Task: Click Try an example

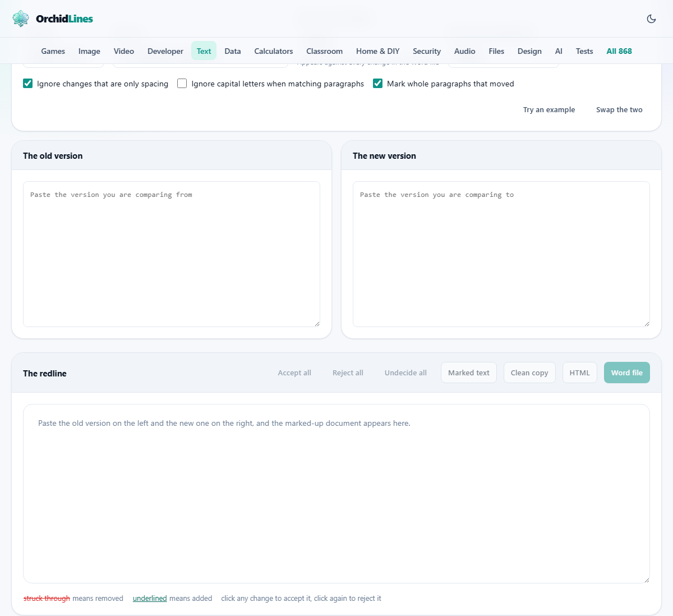Action: click(549, 109)
